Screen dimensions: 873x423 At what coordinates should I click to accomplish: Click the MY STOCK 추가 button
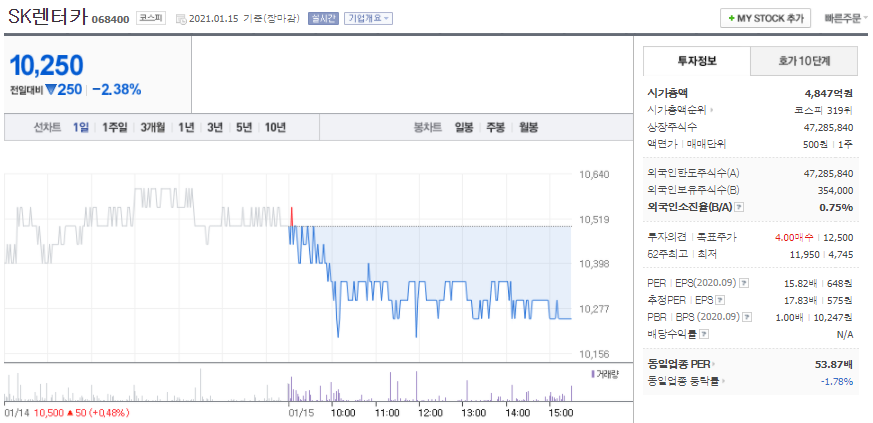[x=766, y=18]
